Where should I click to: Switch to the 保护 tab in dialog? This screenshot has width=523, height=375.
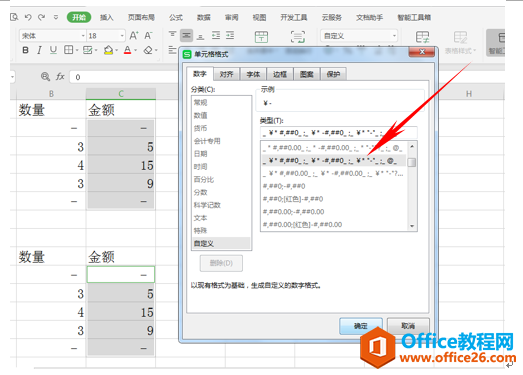pyautogui.click(x=333, y=74)
